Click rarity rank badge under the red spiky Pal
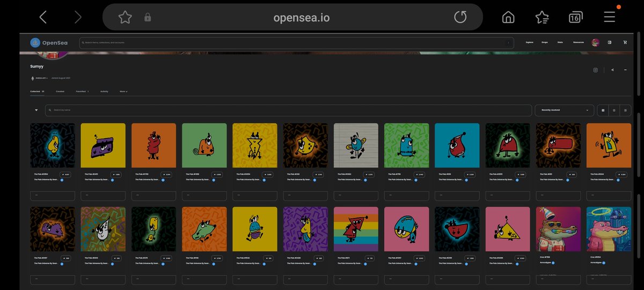 166,175
